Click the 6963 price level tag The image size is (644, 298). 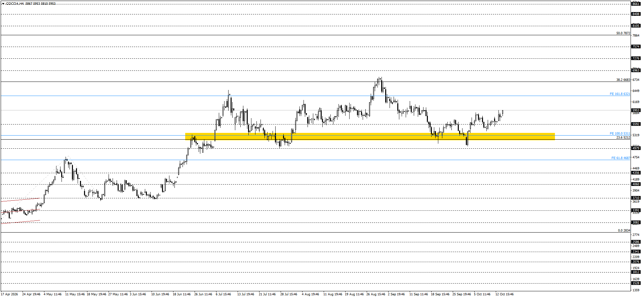636,70
